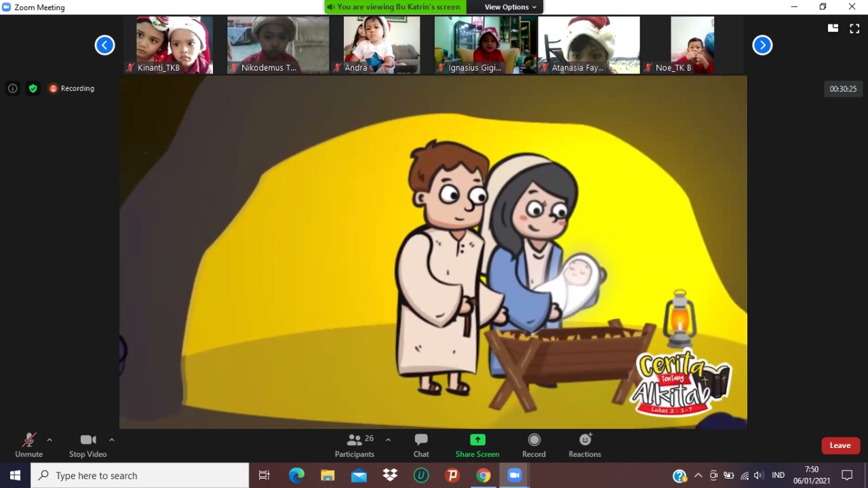Open the Reactions menu
Screen dimensions: 868x488
point(585,445)
